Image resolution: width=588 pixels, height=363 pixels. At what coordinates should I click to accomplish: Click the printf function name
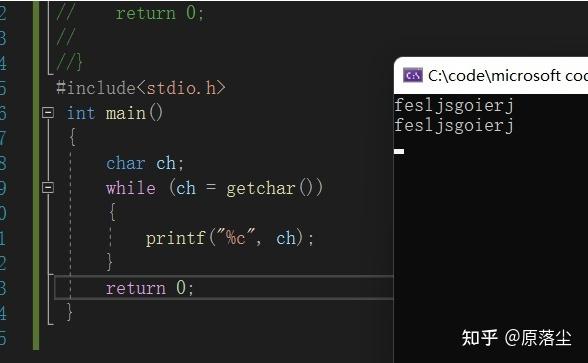pyautogui.click(x=176, y=238)
